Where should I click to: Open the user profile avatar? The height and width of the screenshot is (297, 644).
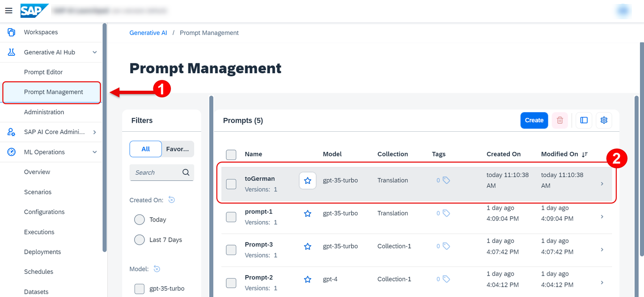click(x=623, y=11)
